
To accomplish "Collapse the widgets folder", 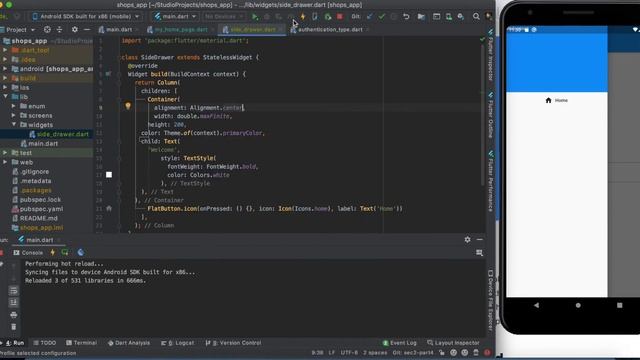I will tap(13, 124).
